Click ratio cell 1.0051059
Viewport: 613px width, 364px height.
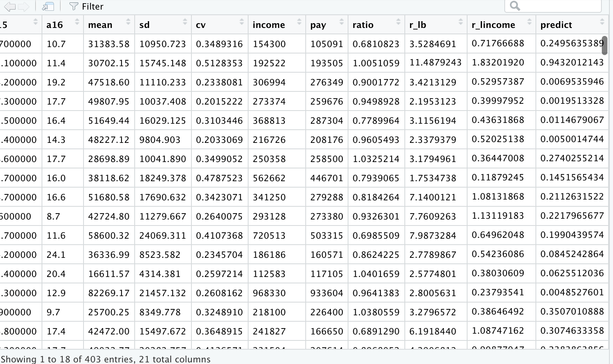[x=376, y=63]
